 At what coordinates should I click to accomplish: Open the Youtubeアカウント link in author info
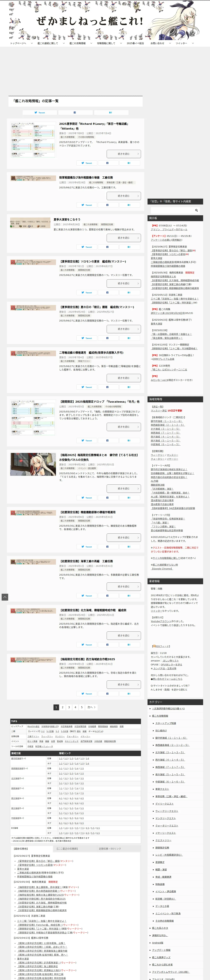pos(161,621)
